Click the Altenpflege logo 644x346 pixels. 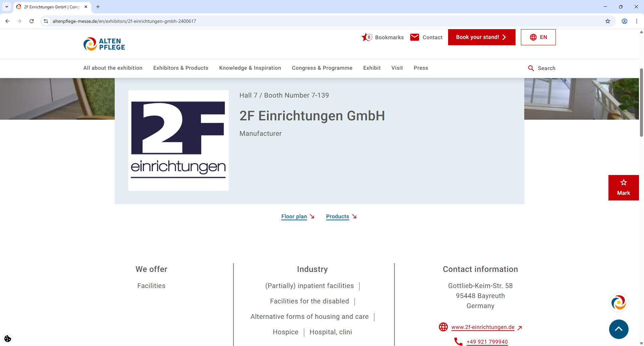104,44
